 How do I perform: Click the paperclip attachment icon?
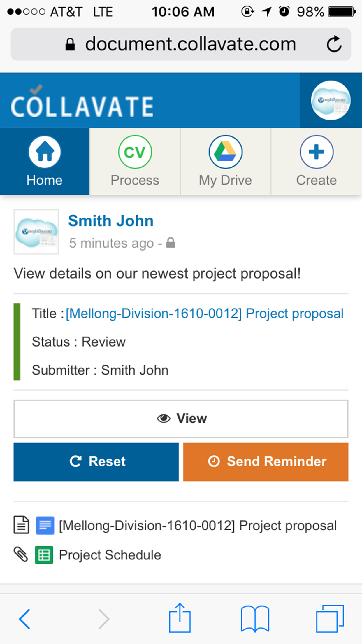pyautogui.click(x=21, y=555)
